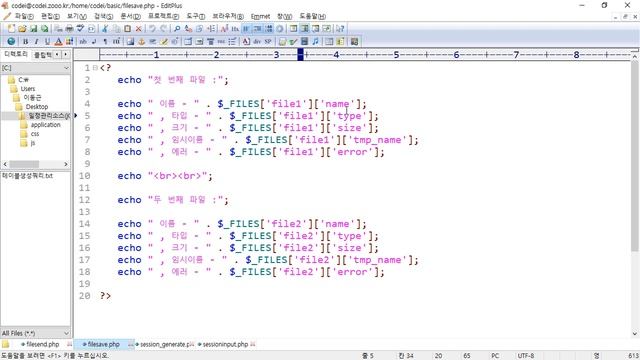This screenshot has height=360, width=640.
Task: Click editor scrollbar down arrow
Action: click(x=635, y=333)
